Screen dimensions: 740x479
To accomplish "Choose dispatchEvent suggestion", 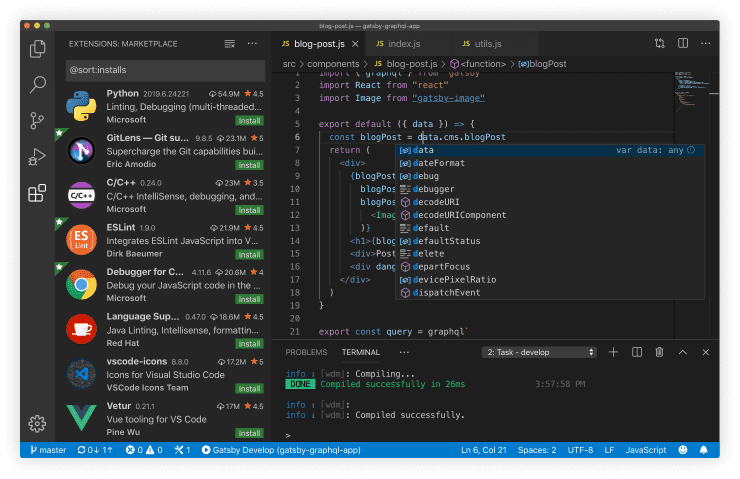I will pos(549,293).
